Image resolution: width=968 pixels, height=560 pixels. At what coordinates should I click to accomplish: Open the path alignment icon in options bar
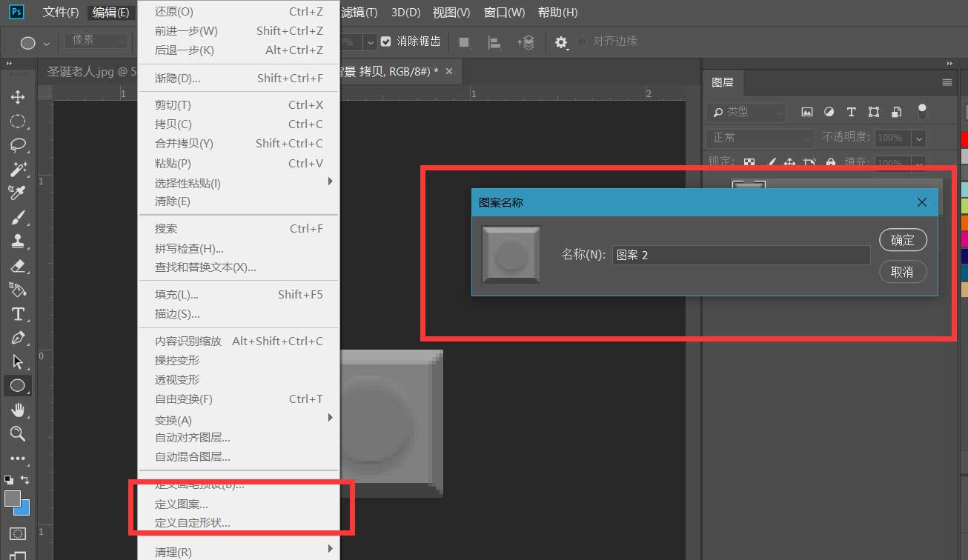[x=494, y=42]
